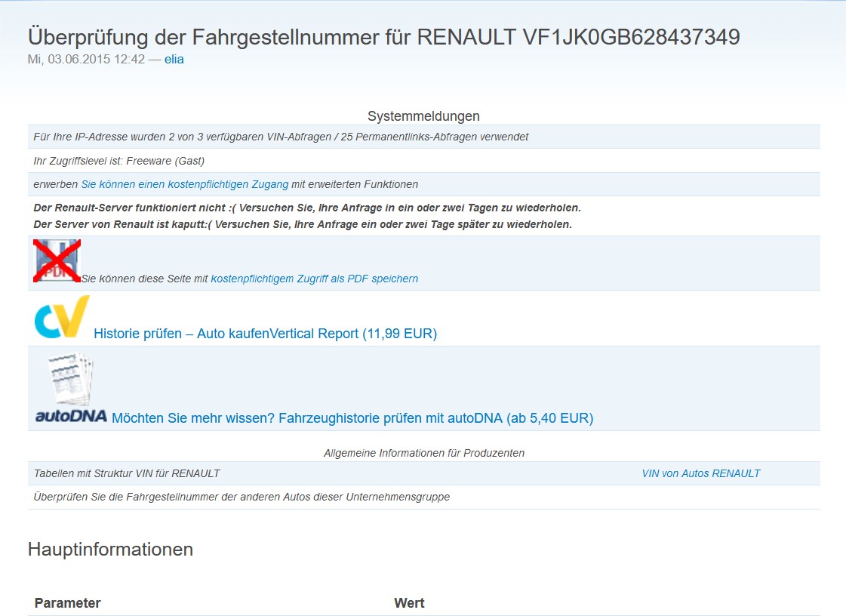Click the 'Allgemeine Informationen für Produzenten' caption

pos(423,453)
